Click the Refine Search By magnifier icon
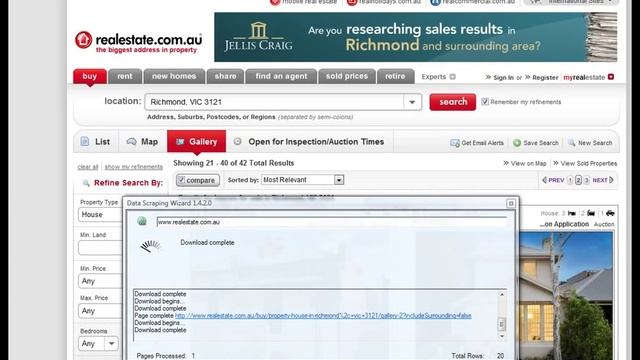 click(86, 183)
